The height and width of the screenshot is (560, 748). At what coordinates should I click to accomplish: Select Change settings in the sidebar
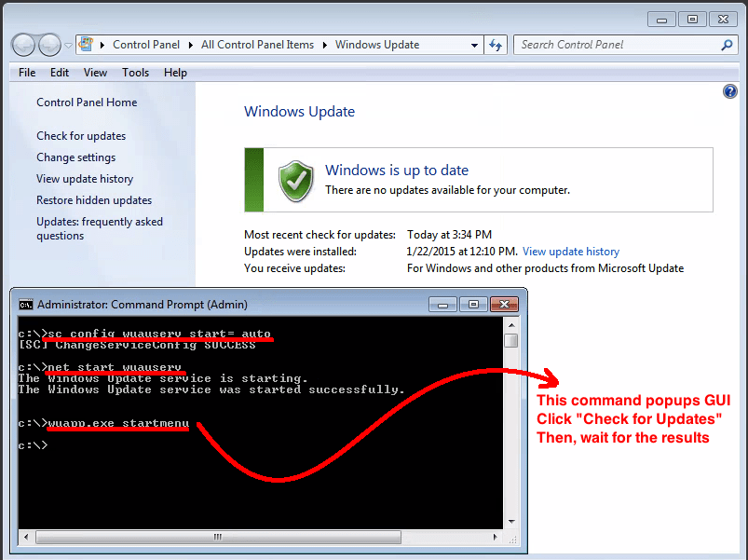click(x=79, y=157)
